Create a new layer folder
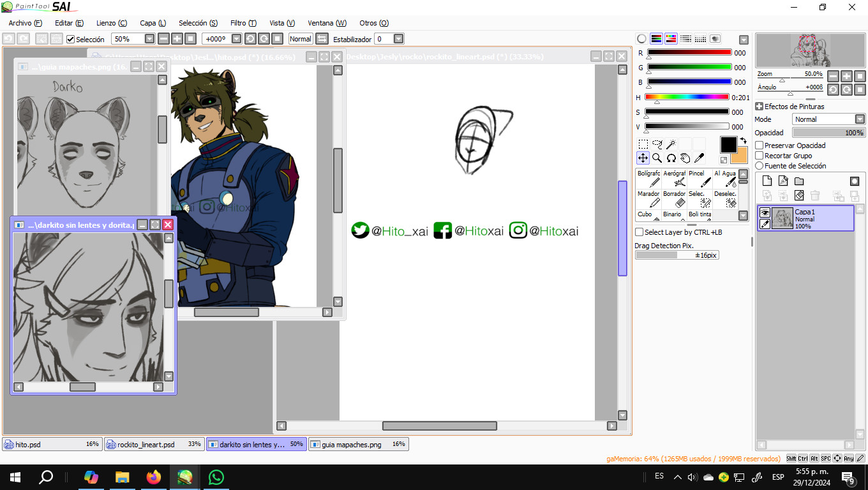The image size is (868, 490). (799, 181)
